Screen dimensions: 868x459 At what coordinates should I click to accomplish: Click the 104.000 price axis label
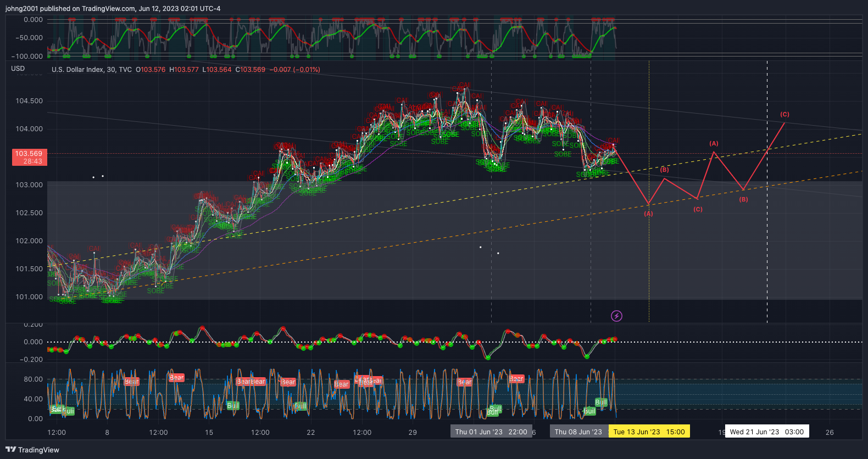[29, 129]
